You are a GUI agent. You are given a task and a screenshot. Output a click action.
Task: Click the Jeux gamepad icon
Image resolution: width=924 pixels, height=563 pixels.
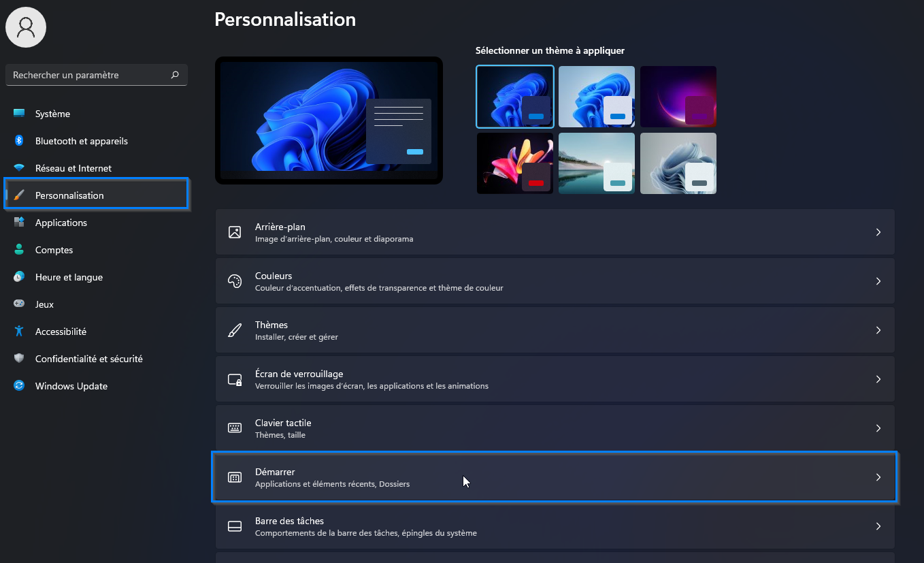click(x=19, y=304)
